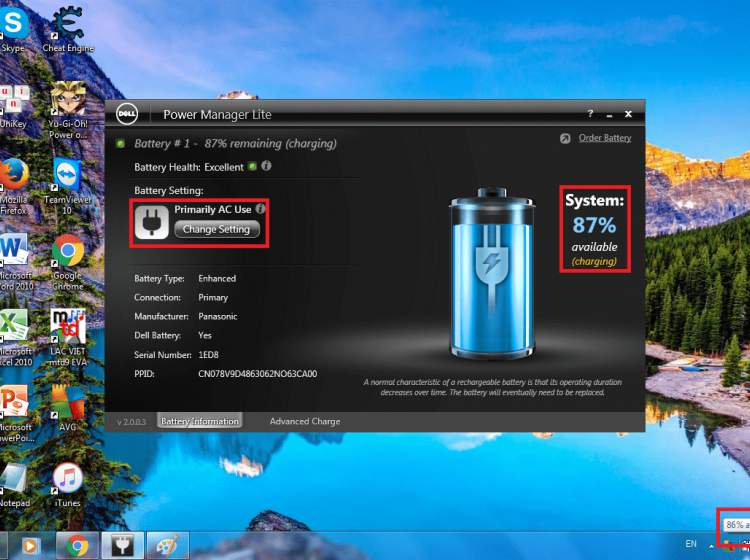The height and width of the screenshot is (560, 750).
Task: Click the AC plug setting icon
Action: (x=152, y=222)
